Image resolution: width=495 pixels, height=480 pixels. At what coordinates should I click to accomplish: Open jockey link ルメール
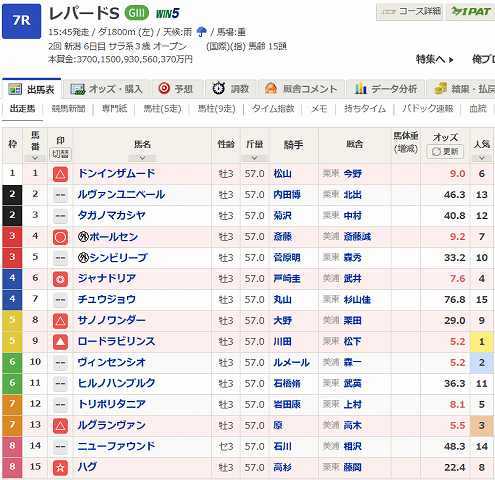[291, 363]
